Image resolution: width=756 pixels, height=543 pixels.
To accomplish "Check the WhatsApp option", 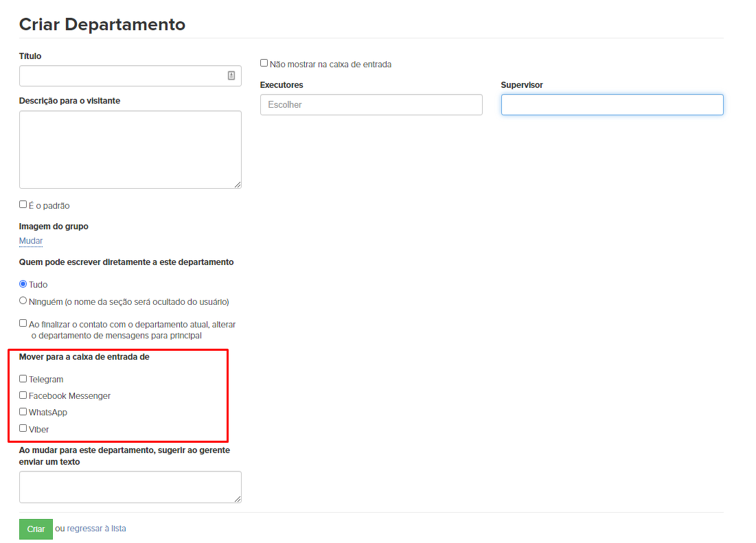I will pyautogui.click(x=23, y=412).
